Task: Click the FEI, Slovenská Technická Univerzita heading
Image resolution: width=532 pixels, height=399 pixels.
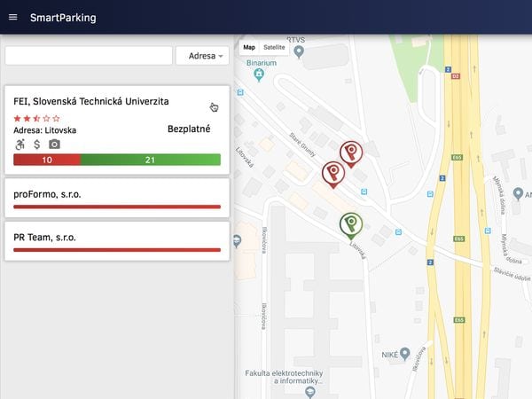Action: [x=91, y=102]
